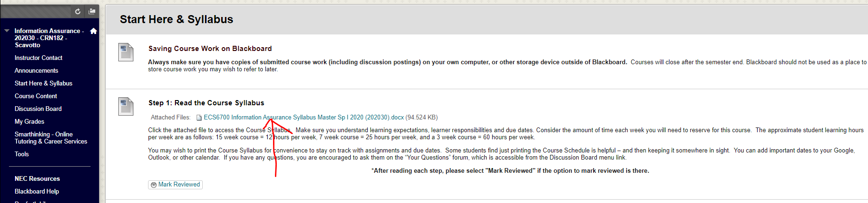View My Grades

[29, 121]
